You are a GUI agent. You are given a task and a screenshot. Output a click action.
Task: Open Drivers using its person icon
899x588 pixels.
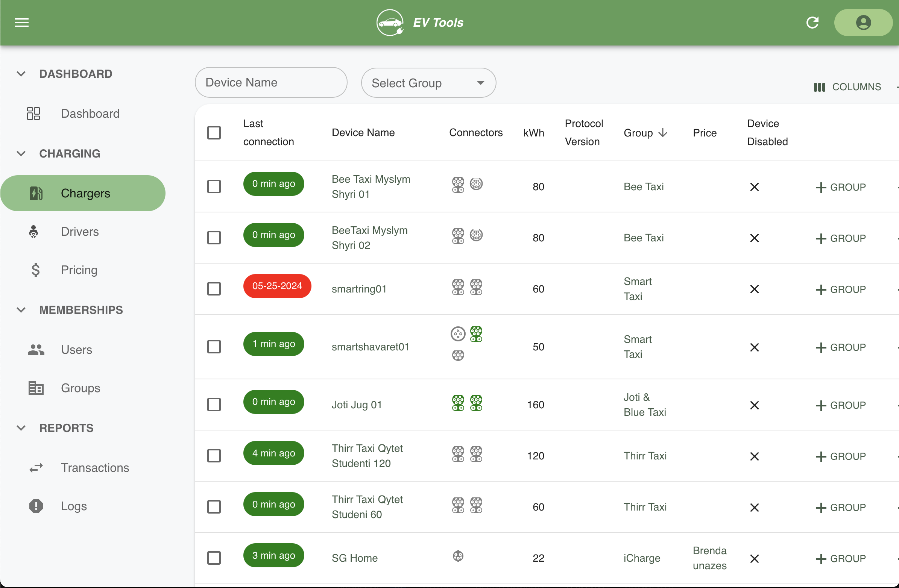pyautogui.click(x=34, y=232)
